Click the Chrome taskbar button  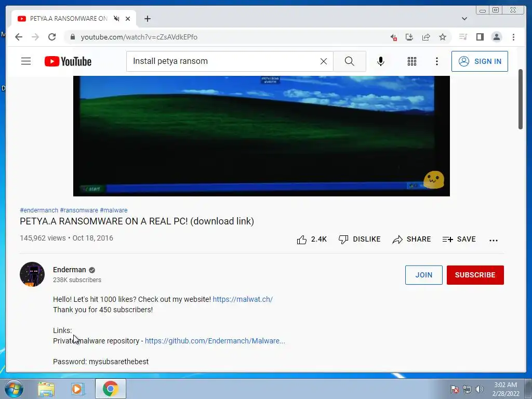point(111,389)
